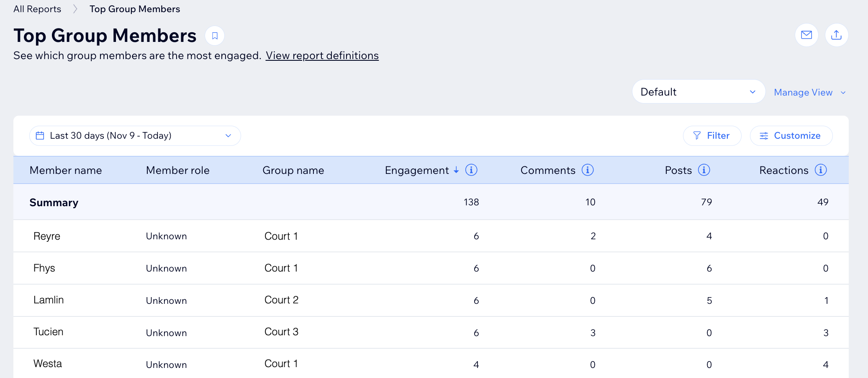Click the info icon next to Reactions

point(821,170)
